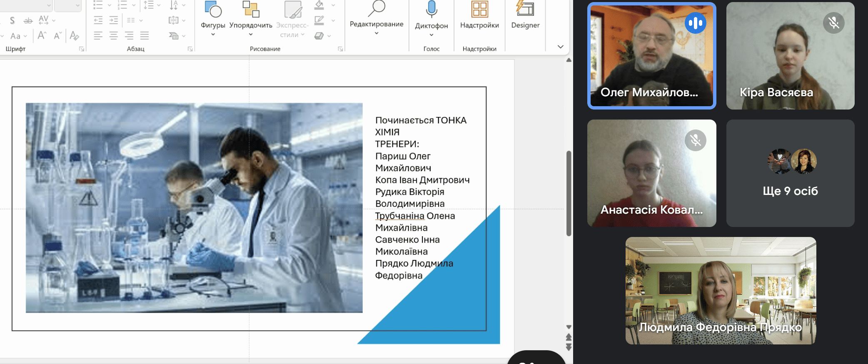Decrease font size with smaller A
Image resolution: width=868 pixels, height=364 pixels.
pyautogui.click(x=57, y=35)
